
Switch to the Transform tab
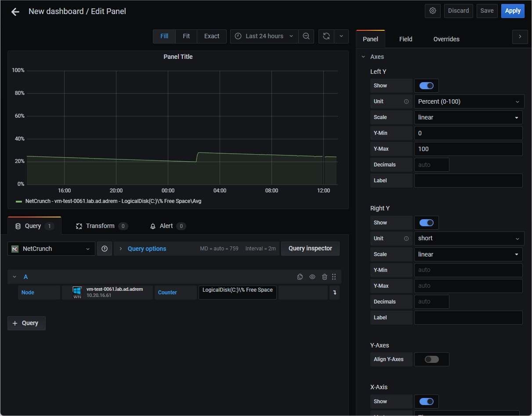(x=101, y=226)
